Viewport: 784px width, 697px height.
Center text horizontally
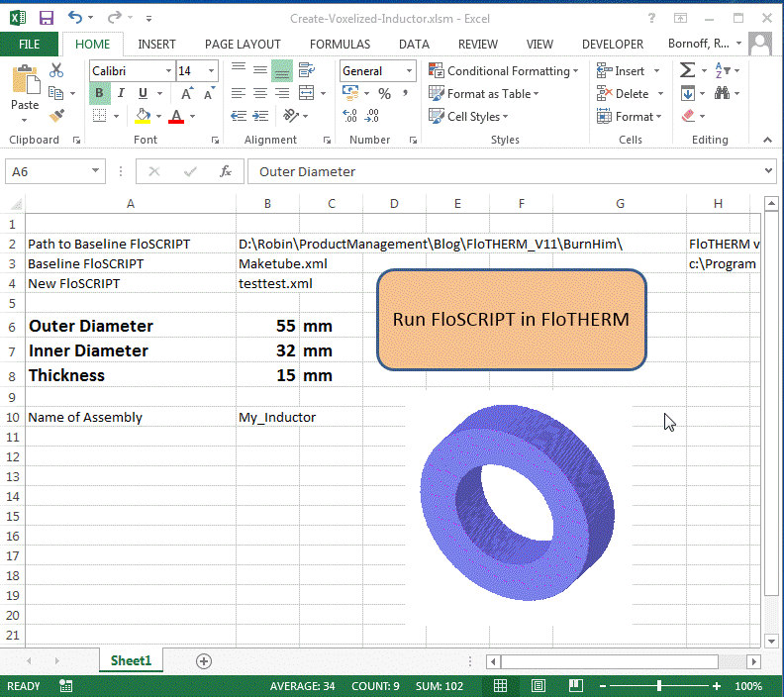(260, 93)
